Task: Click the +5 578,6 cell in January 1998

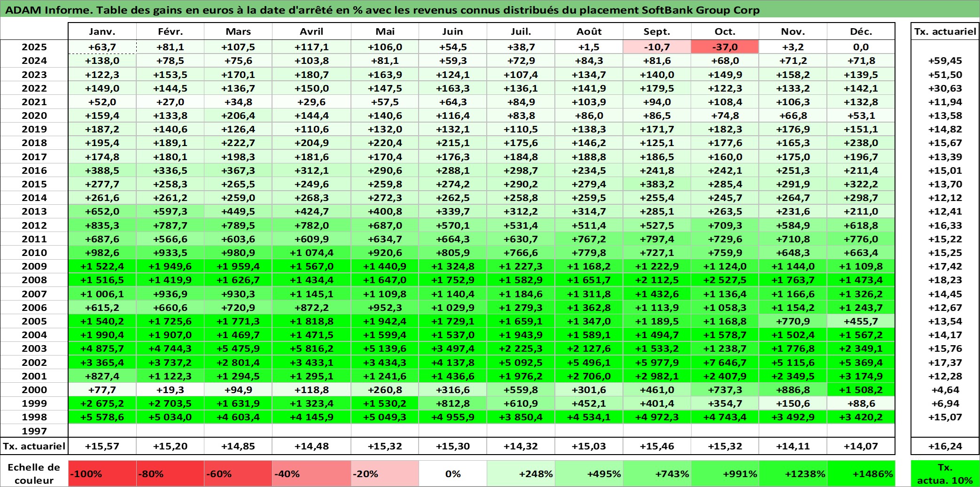Action: point(102,417)
